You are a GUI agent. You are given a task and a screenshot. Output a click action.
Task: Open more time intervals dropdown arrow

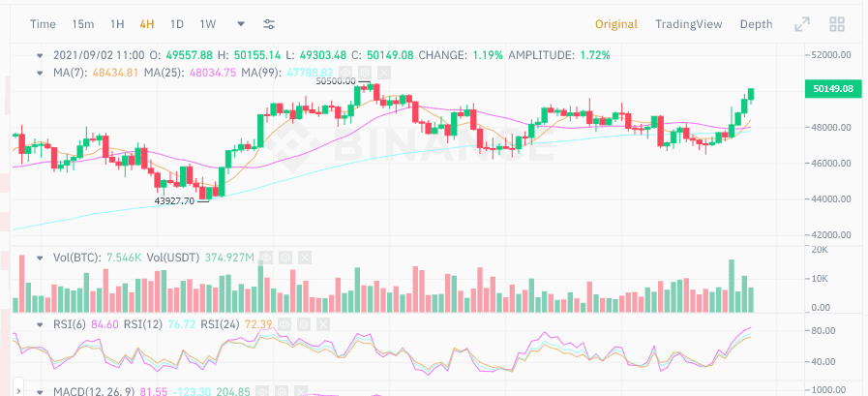pos(241,24)
